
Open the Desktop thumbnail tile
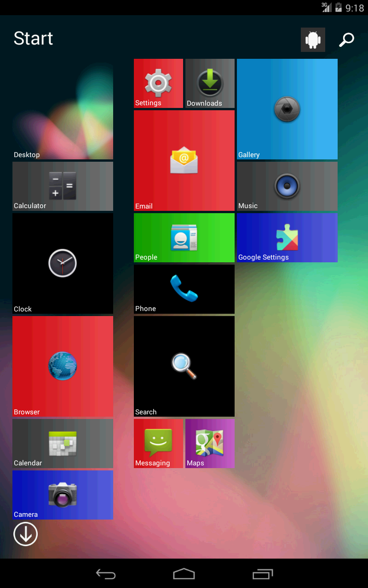tap(63, 109)
